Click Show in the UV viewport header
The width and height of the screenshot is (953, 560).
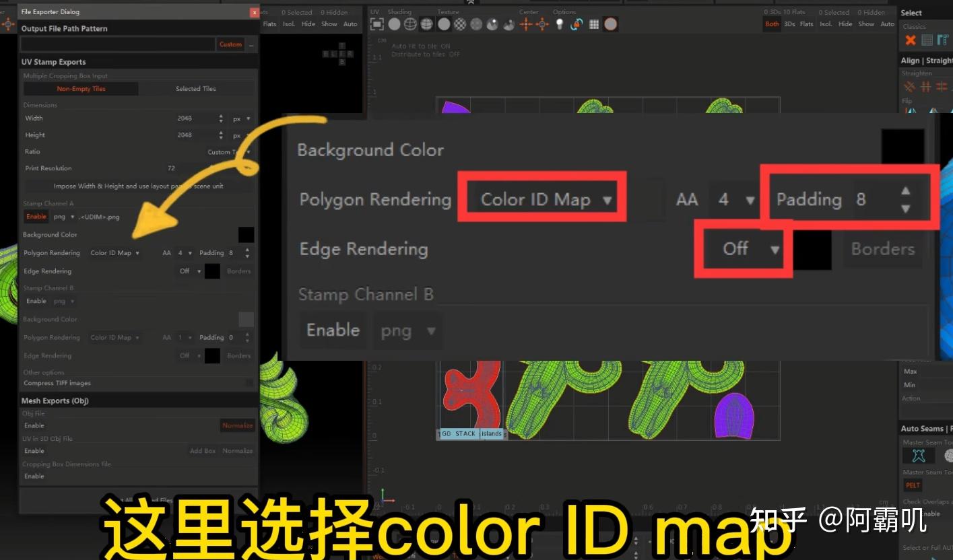point(866,24)
